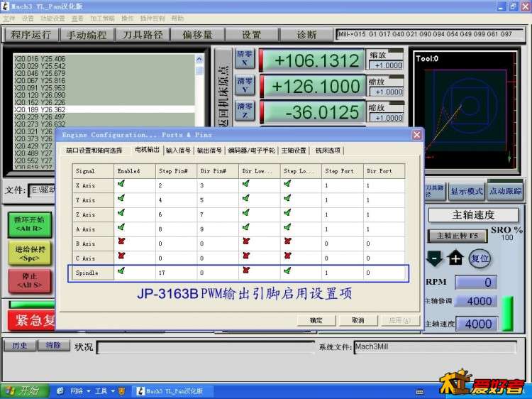Click yellow 进给保持 Spc button
The height and width of the screenshot is (399, 532).
[x=30, y=253]
